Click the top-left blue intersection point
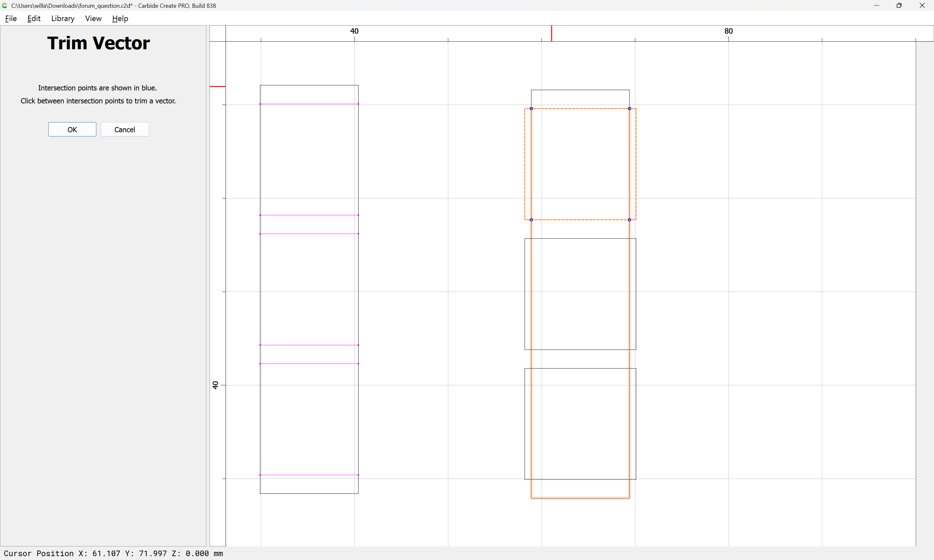934x560 pixels. tap(531, 109)
